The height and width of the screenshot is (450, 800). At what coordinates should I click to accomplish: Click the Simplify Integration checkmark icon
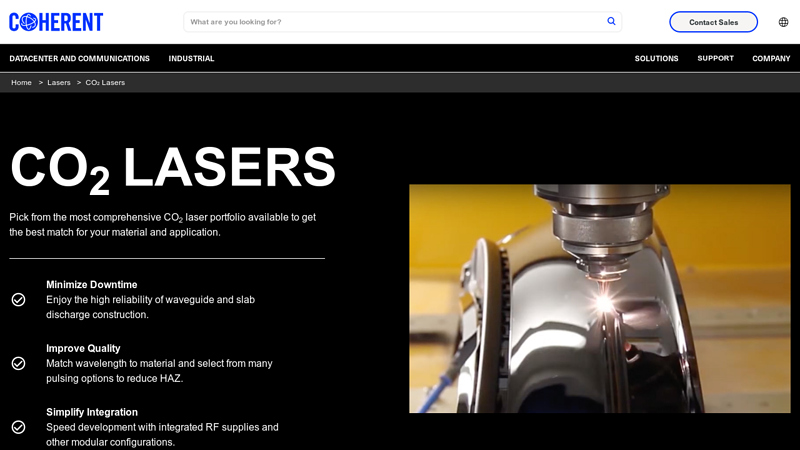click(x=18, y=427)
